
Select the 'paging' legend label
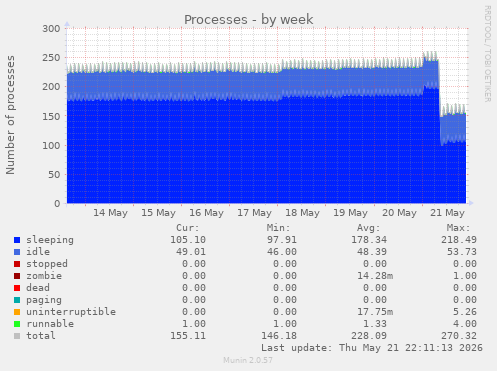pos(44,300)
